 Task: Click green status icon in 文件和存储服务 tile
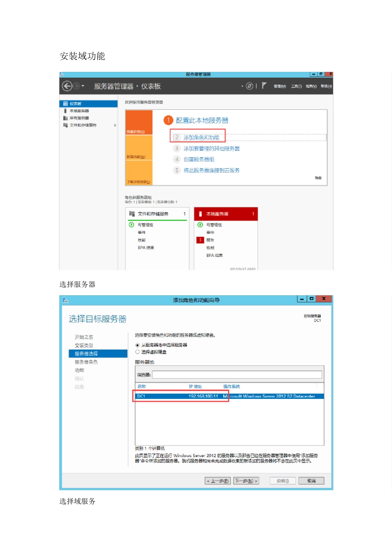[x=132, y=225]
